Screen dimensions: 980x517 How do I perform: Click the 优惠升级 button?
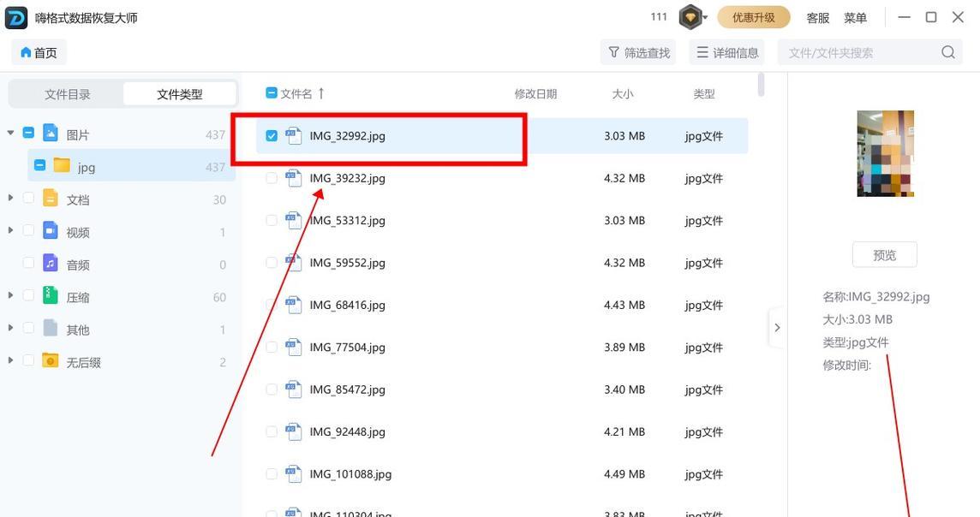(753, 17)
